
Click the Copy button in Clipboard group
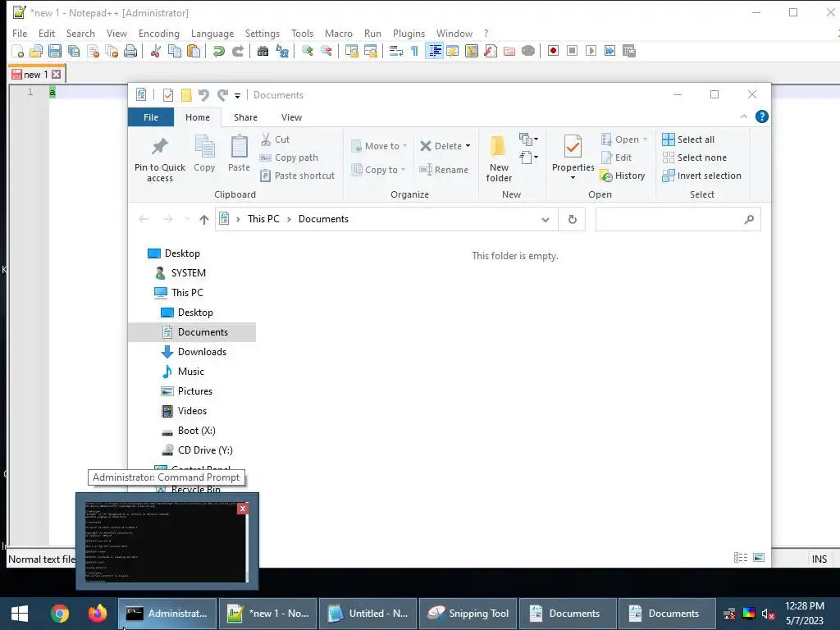point(204,154)
